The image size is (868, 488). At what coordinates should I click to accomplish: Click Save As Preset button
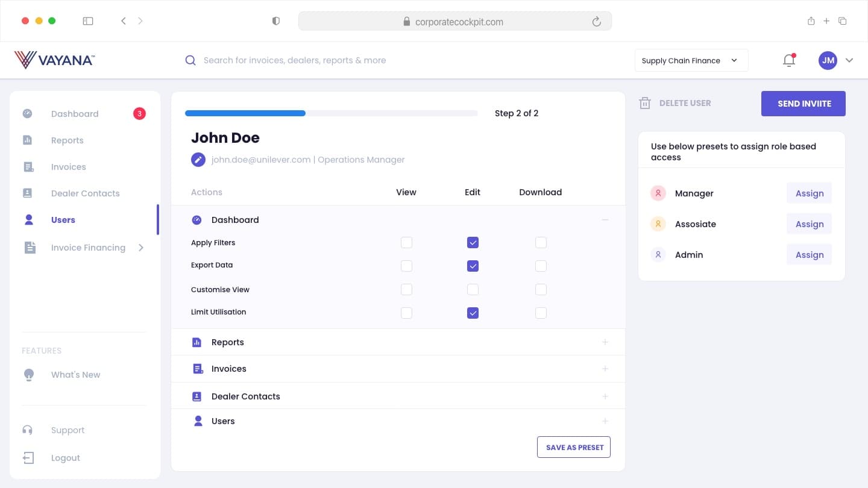click(x=574, y=447)
